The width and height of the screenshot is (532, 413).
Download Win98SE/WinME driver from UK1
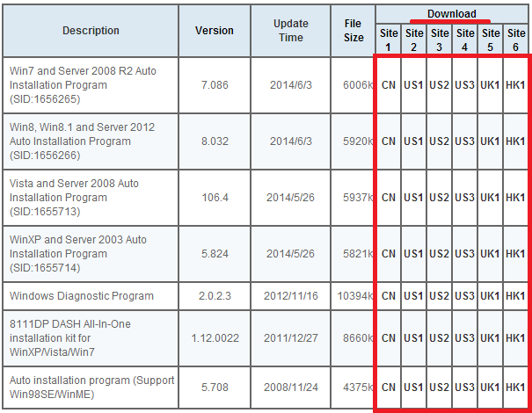tap(490, 388)
